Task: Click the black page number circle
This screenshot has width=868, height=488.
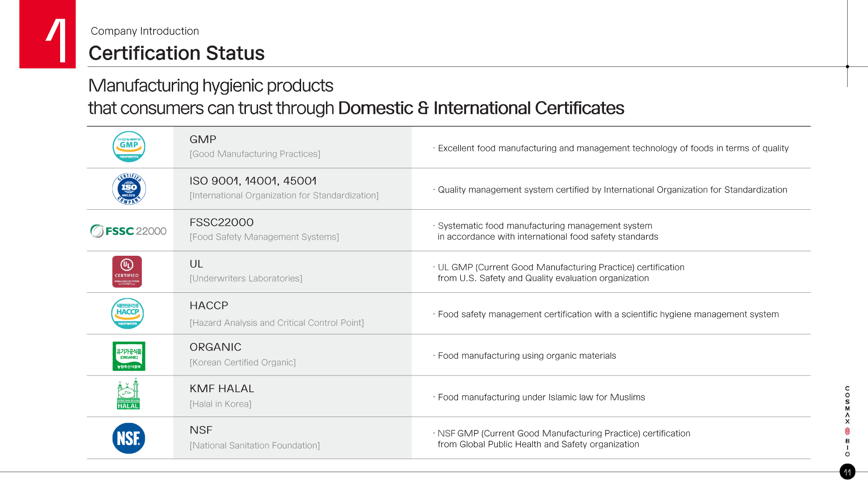Action: pos(847,472)
